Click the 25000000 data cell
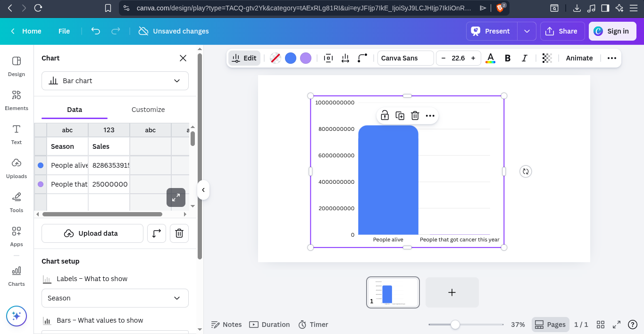Image resolution: width=644 pixels, height=334 pixels. (x=109, y=184)
